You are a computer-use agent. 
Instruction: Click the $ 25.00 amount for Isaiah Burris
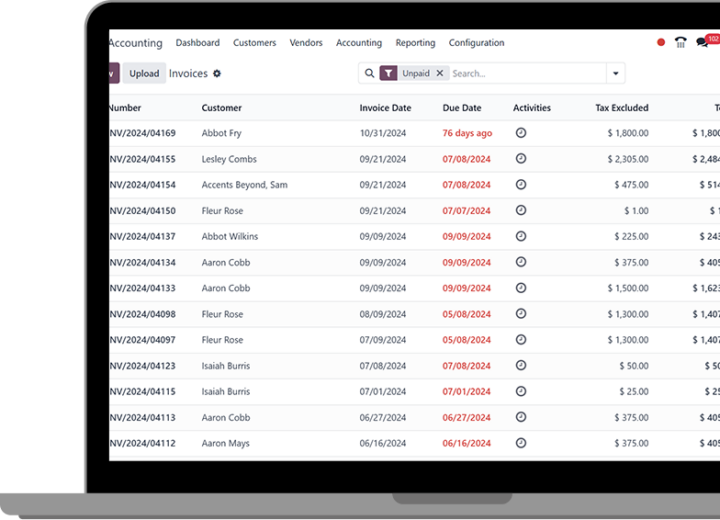coord(634,392)
